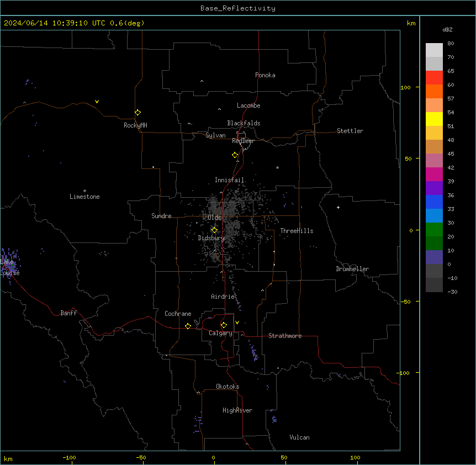The height and width of the screenshot is (465, 476).
Task: Select the ThreeHills label
Action: click(297, 231)
